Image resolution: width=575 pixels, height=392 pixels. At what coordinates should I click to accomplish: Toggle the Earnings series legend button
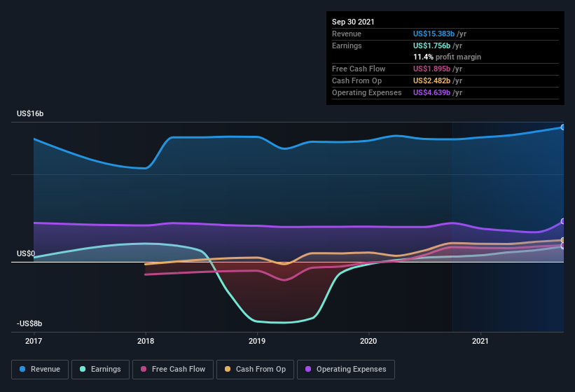tap(100, 370)
